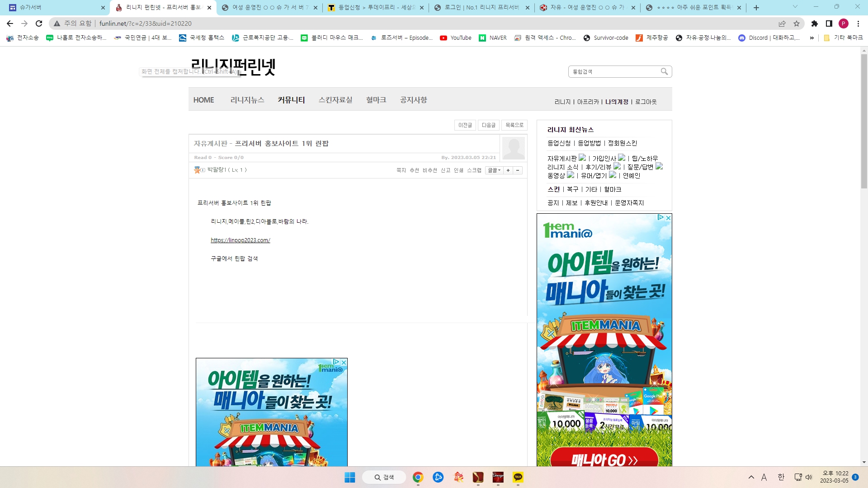Close the 리니지 펀린넷 tab

coord(209,8)
